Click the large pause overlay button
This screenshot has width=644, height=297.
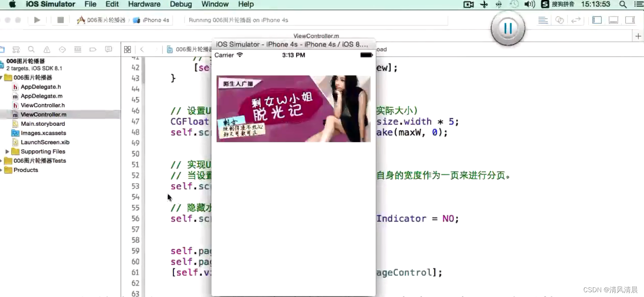(508, 28)
